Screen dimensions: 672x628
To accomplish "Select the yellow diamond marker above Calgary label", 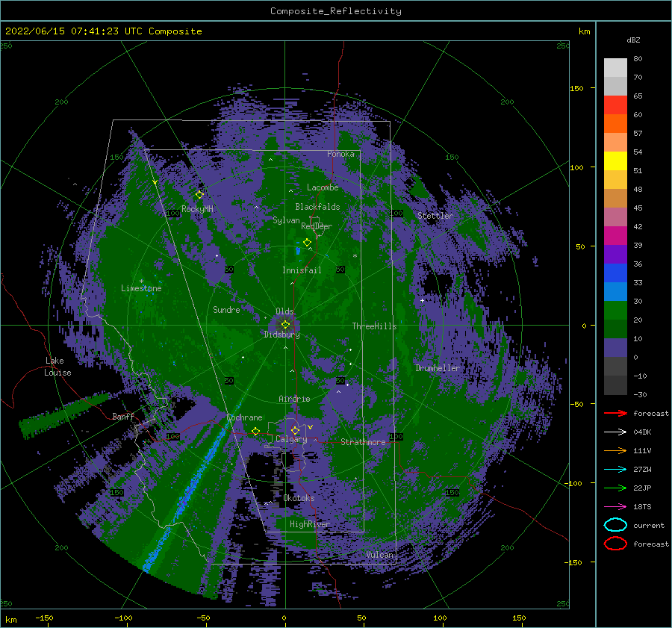I will coord(295,430).
